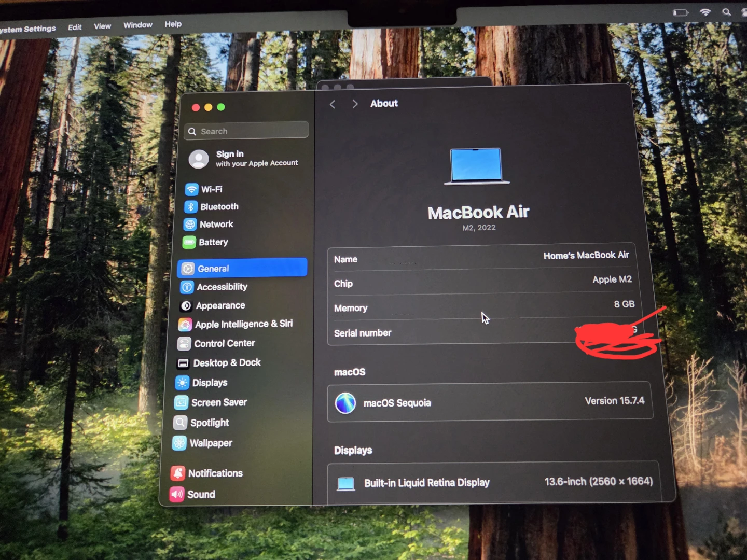Select the green Battery icon

(189, 242)
